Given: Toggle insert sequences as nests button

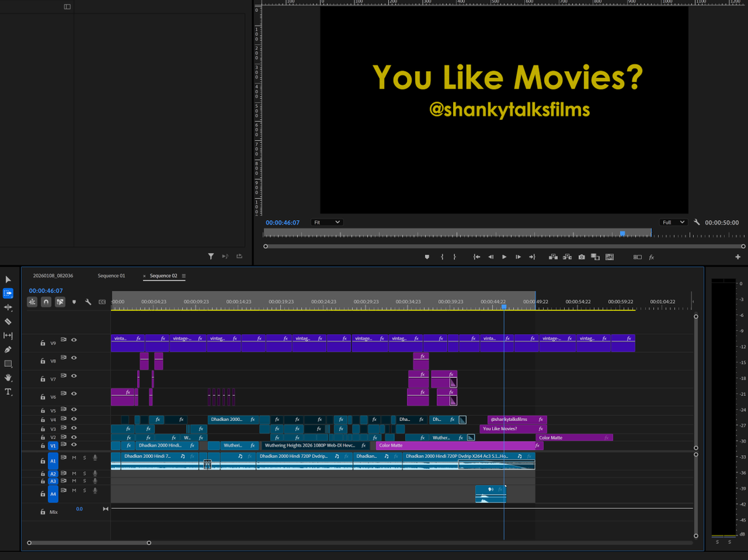Looking at the screenshot, I should (x=32, y=302).
